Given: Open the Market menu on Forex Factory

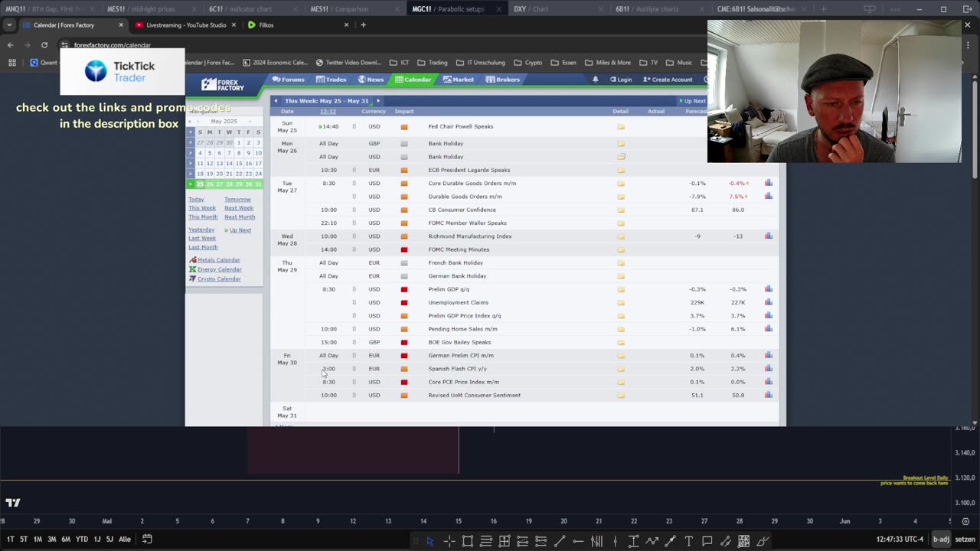Looking at the screenshot, I should point(458,80).
